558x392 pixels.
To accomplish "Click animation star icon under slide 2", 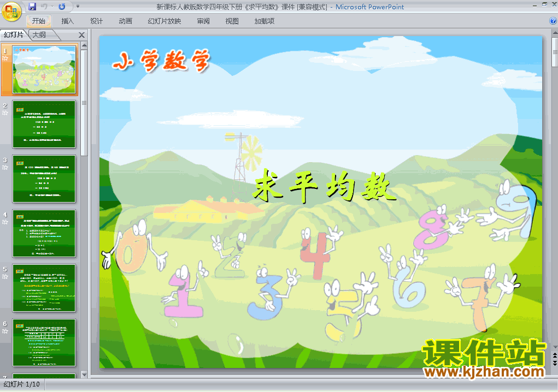I will point(5,113).
